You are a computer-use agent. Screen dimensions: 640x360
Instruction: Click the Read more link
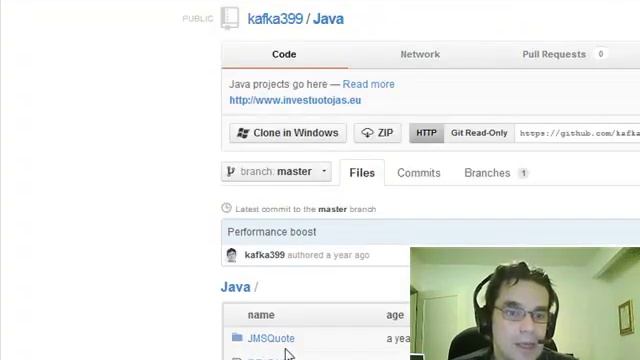coord(368,84)
